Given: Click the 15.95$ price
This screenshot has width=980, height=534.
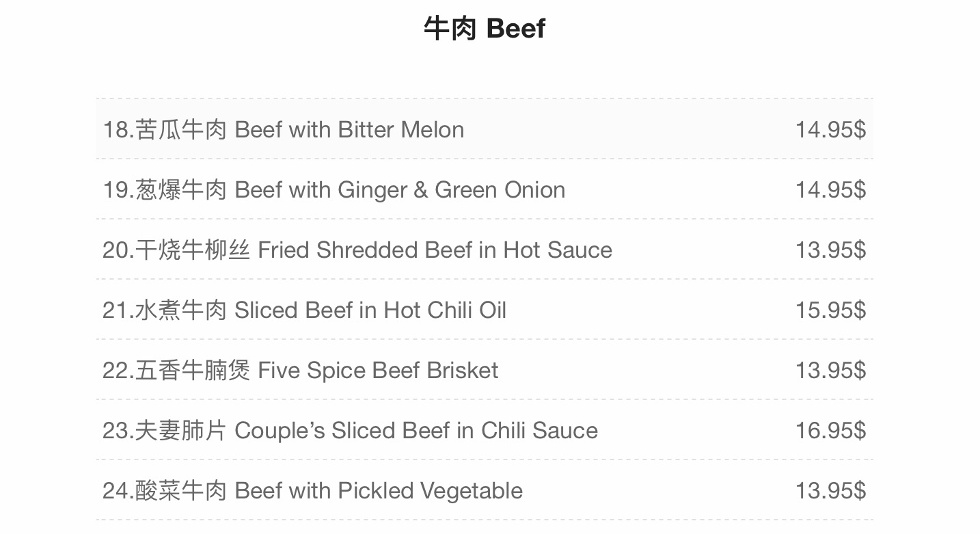Looking at the screenshot, I should (x=830, y=310).
